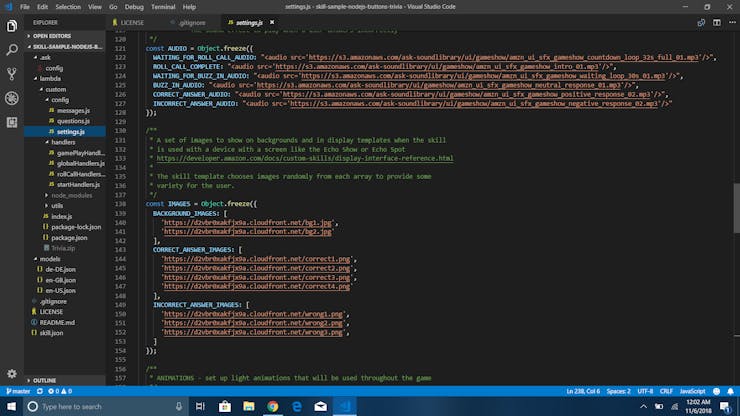The width and height of the screenshot is (740, 416).
Task: Collapse the handlers folder
Action: (x=63, y=142)
